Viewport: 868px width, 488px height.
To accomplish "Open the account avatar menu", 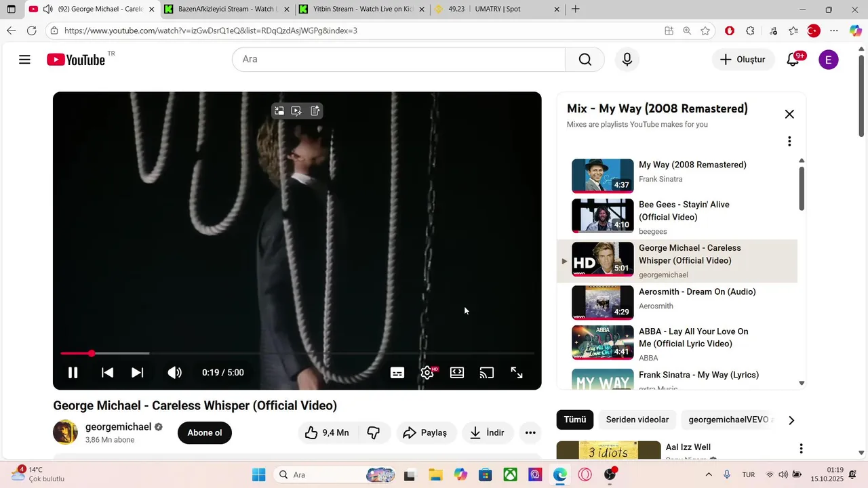I will (x=828, y=60).
